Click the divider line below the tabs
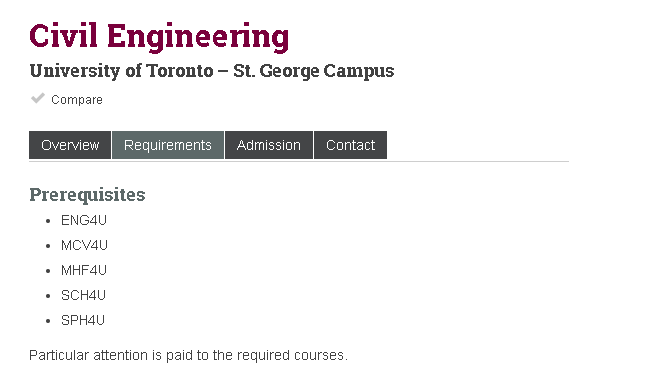 299,161
